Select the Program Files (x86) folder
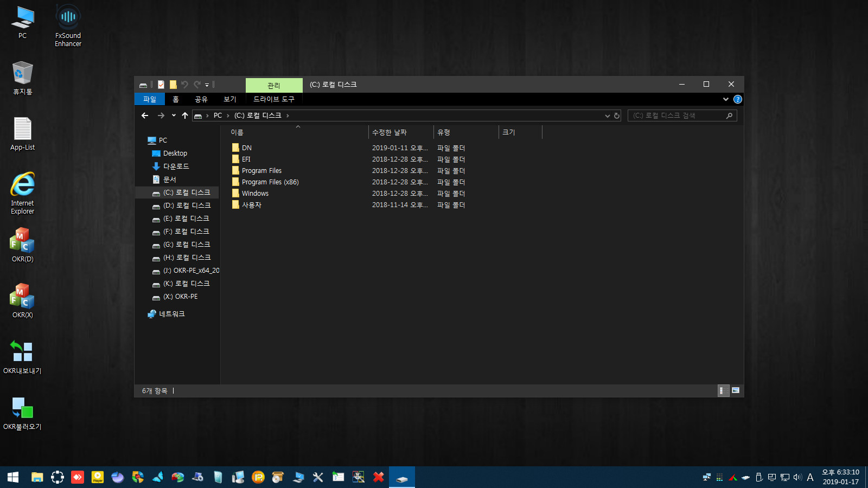The image size is (868, 488). tap(265, 182)
